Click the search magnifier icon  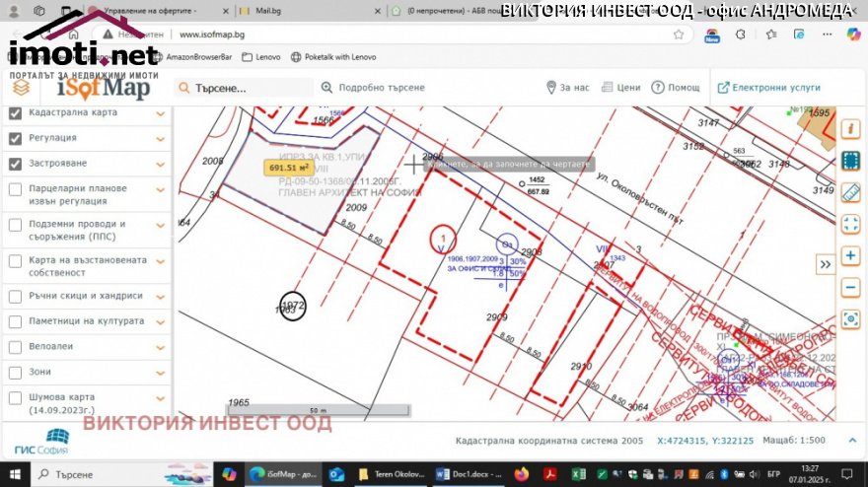[x=184, y=88]
